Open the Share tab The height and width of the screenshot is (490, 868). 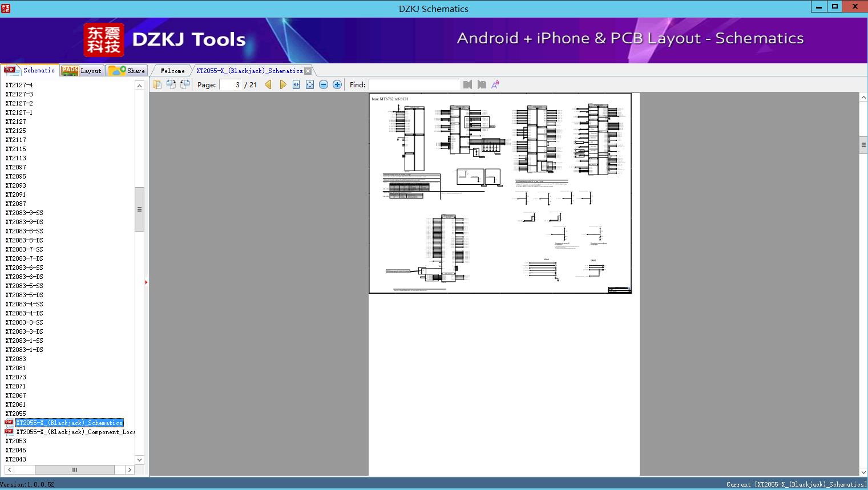click(128, 71)
